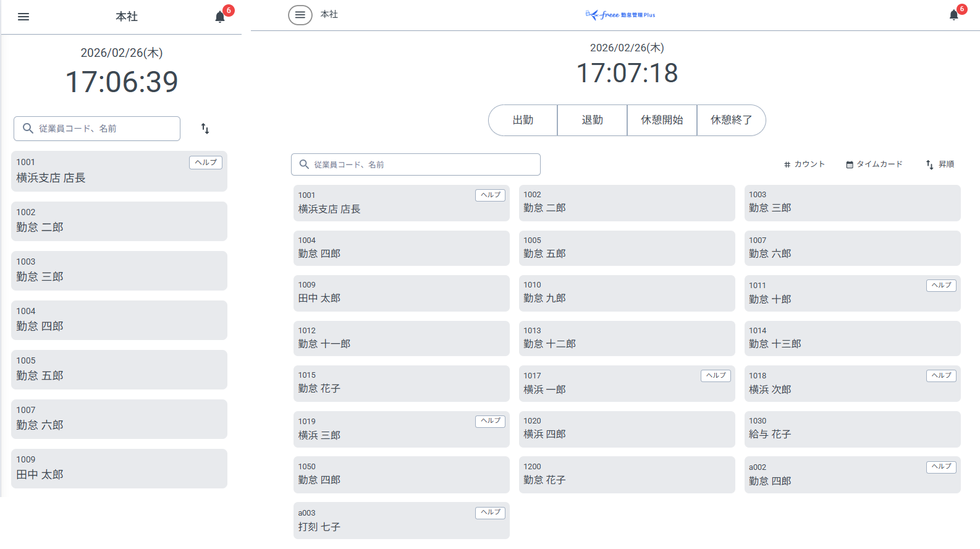
Task: Click ヘルプ badge on 1018 card
Action: point(942,376)
